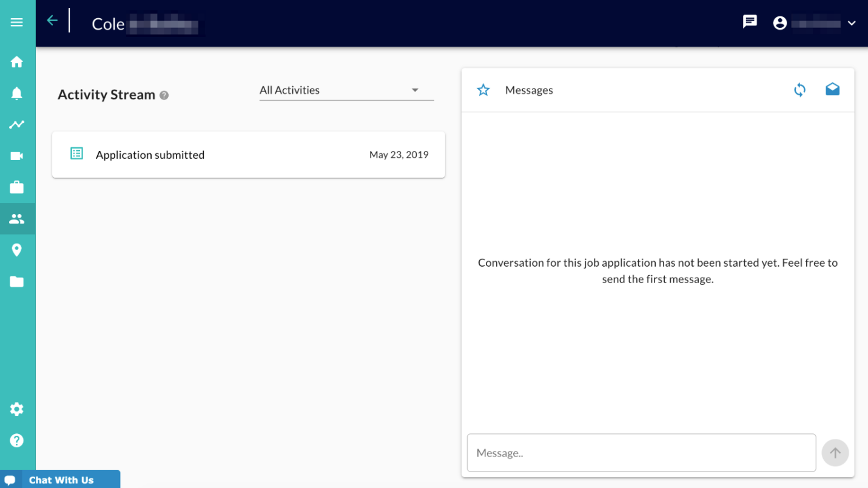The height and width of the screenshot is (488, 868).
Task: Open jobs briefcase sidebar icon
Action: pos(16,187)
